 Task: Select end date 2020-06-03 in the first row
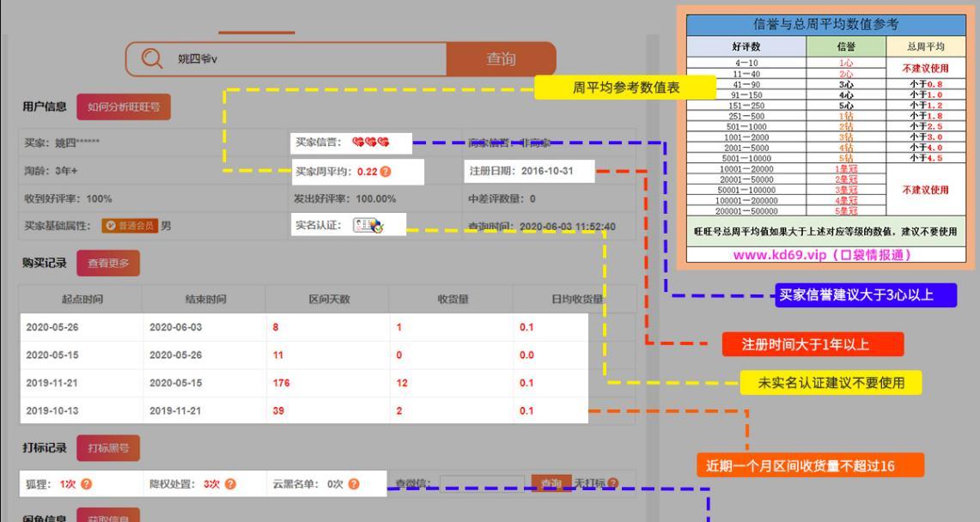pyautogui.click(x=175, y=327)
